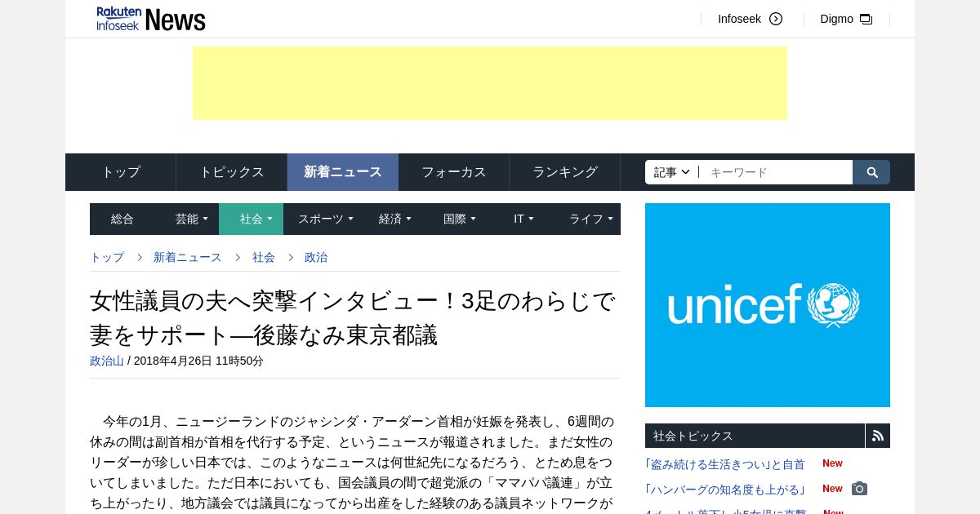Click the date 2018年4月26日 11時50分

pos(198,361)
